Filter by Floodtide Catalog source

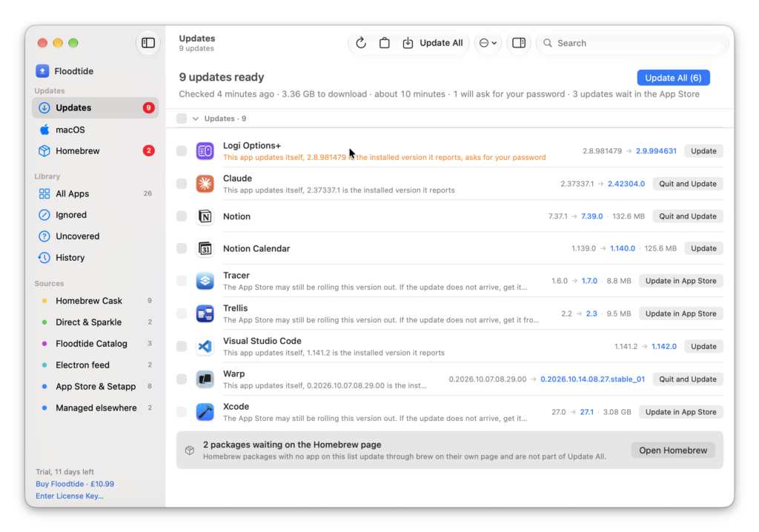[96, 344]
